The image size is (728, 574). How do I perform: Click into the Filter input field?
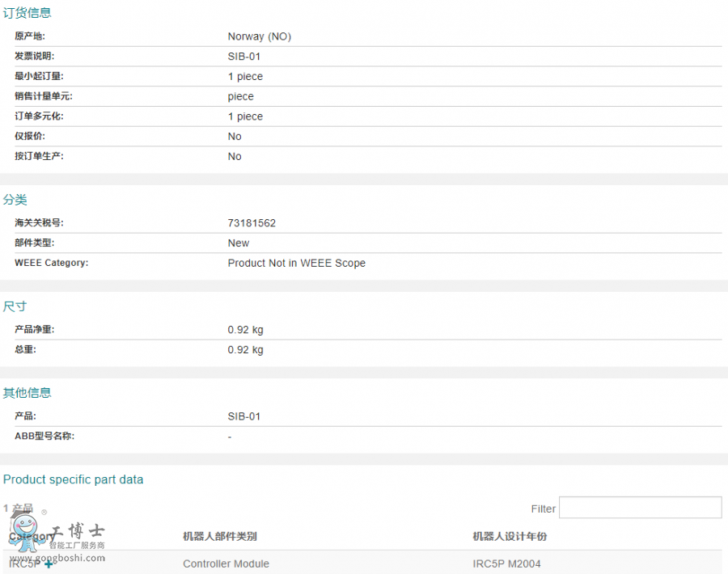(641, 508)
